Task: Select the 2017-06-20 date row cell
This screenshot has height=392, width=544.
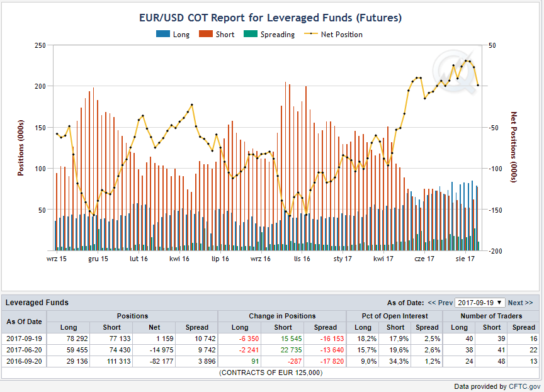Action: (x=24, y=350)
